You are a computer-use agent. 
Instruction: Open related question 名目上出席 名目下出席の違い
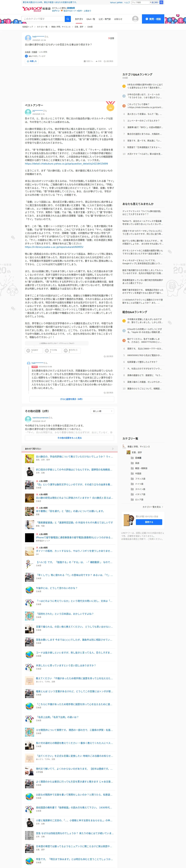[x=57, y=717]
